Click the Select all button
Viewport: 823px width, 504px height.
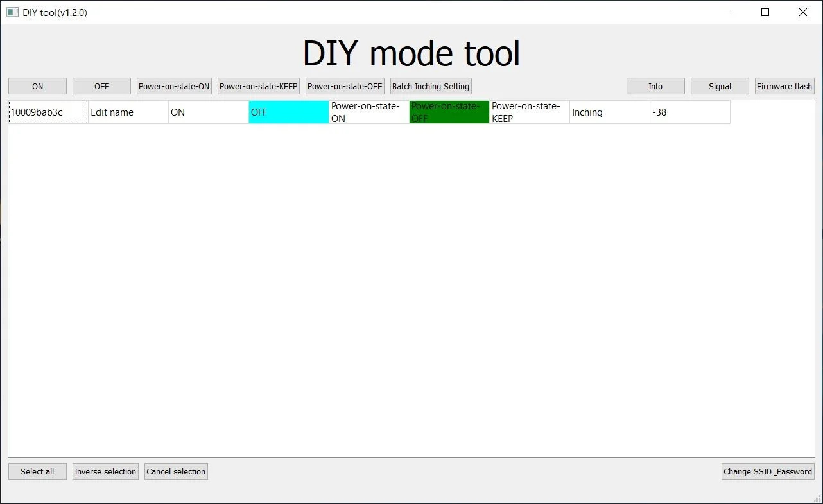pos(37,471)
